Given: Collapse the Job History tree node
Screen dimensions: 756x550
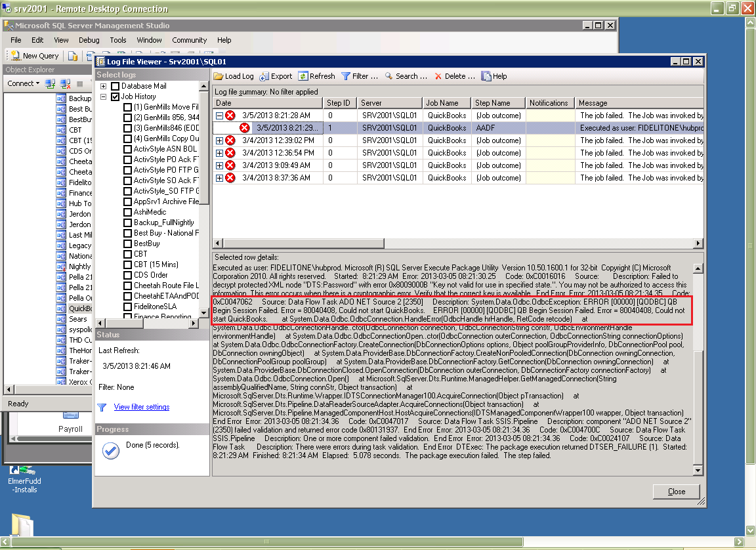Looking at the screenshot, I should pos(103,97).
